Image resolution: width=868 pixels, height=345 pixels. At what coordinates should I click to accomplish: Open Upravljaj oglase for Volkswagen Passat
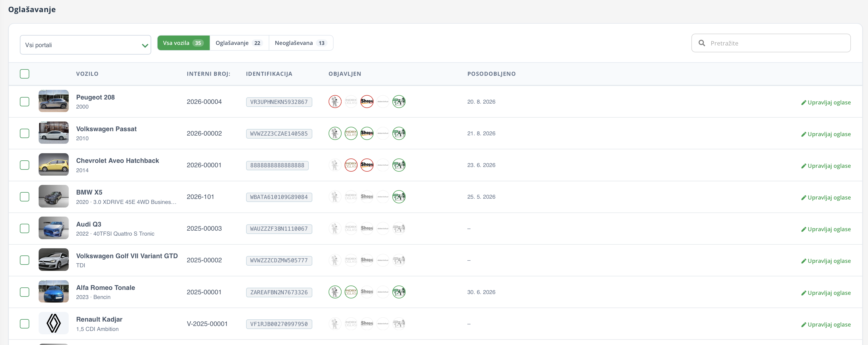coord(826,134)
